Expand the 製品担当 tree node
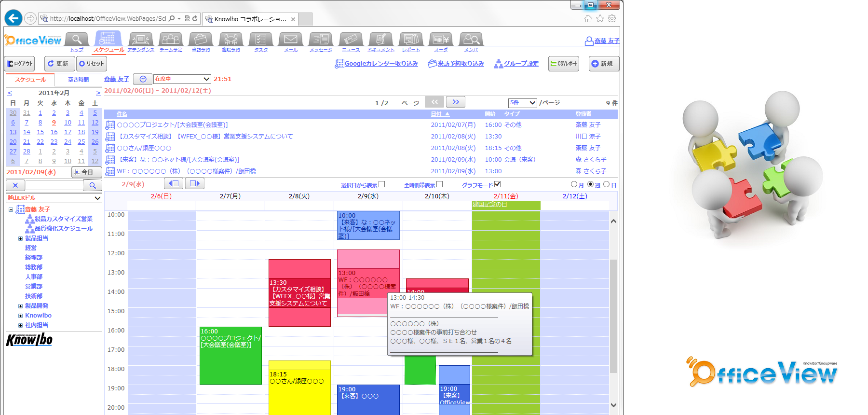The image size is (868, 415). point(20,238)
